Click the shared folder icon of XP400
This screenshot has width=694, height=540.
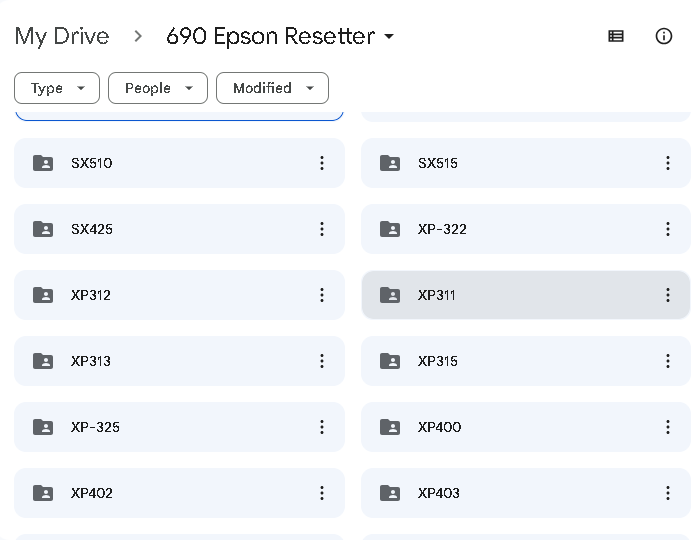click(x=390, y=427)
